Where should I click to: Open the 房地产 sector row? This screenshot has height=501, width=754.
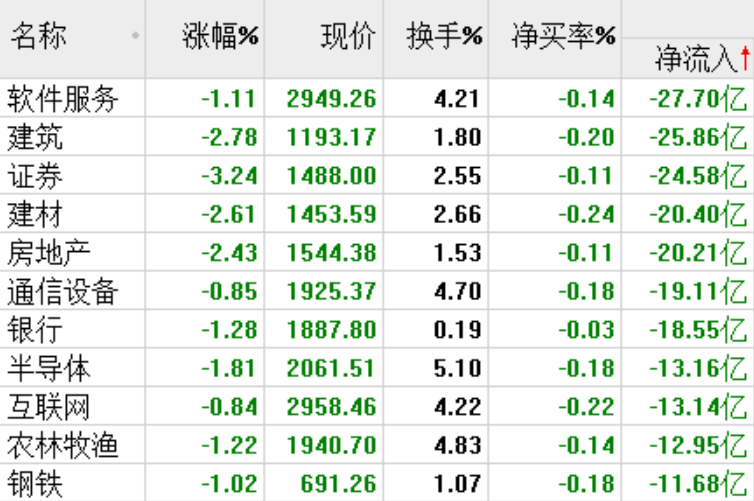point(49,252)
